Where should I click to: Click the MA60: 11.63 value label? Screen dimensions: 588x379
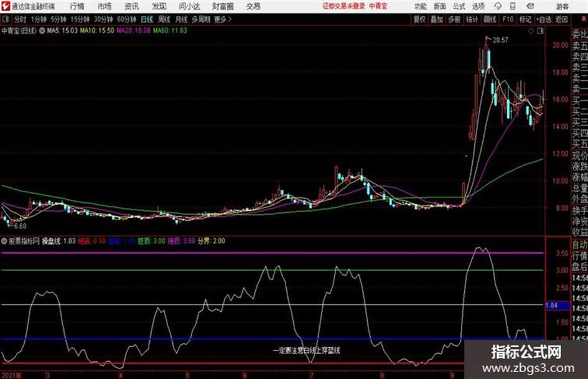tap(170, 30)
